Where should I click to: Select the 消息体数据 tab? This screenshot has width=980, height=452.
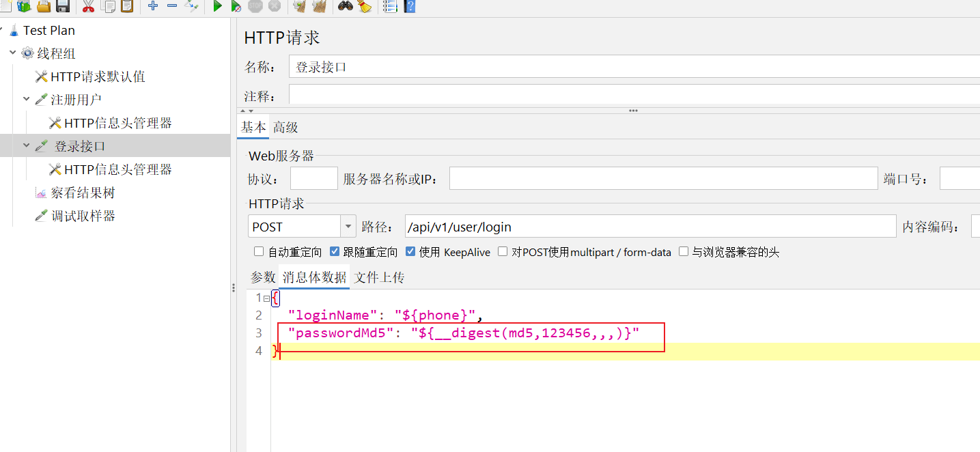[x=315, y=277]
